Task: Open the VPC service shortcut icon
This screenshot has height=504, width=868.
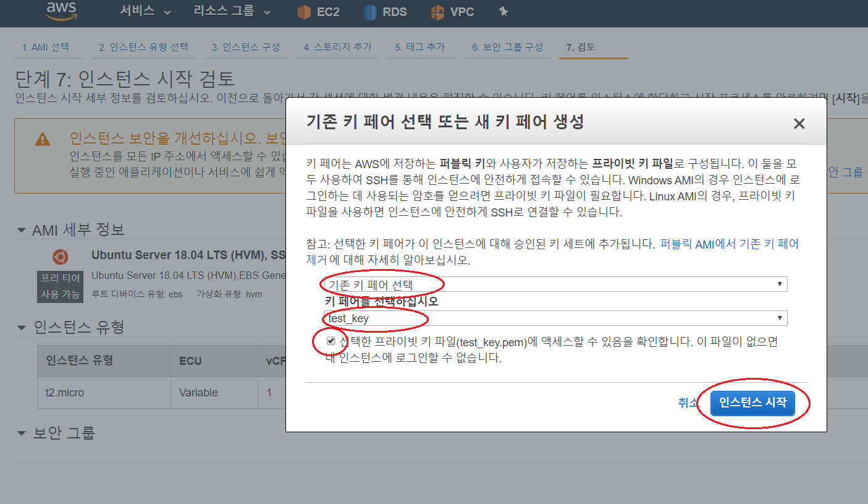Action: [437, 12]
